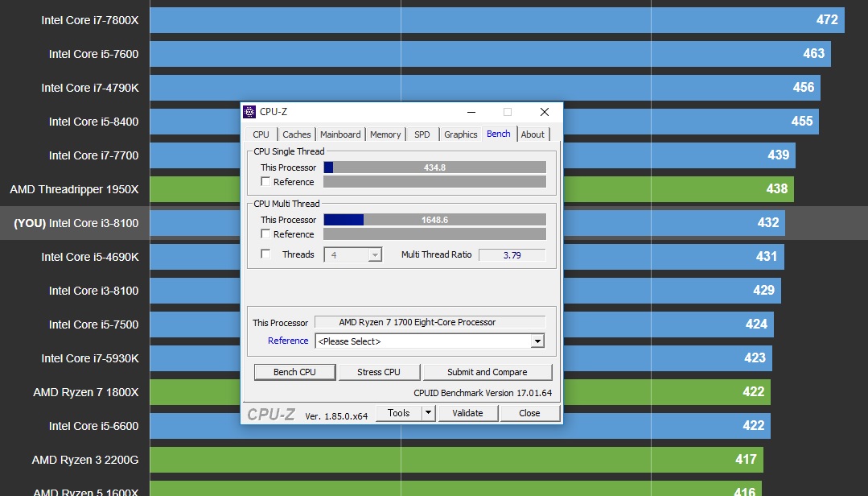
Task: Start the benchmark with Bench CPU
Action: tap(294, 372)
